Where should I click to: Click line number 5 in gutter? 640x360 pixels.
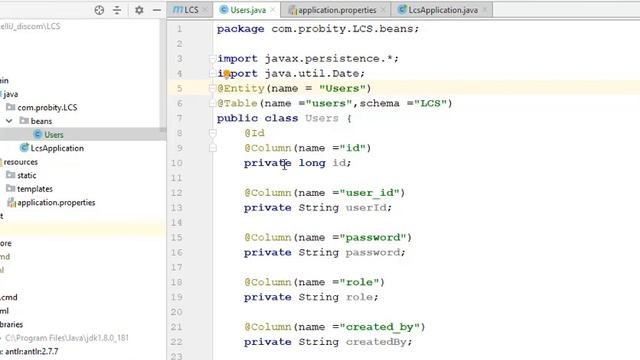[180, 89]
